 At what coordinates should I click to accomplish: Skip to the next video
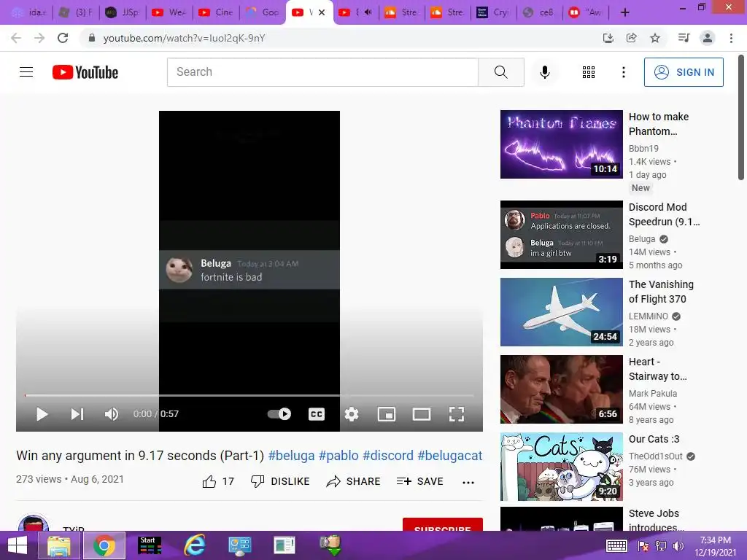click(x=77, y=414)
